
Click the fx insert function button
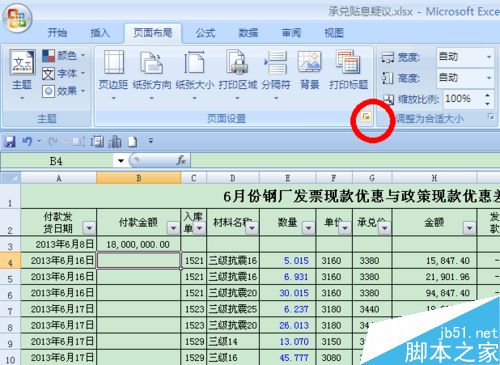click(x=181, y=161)
